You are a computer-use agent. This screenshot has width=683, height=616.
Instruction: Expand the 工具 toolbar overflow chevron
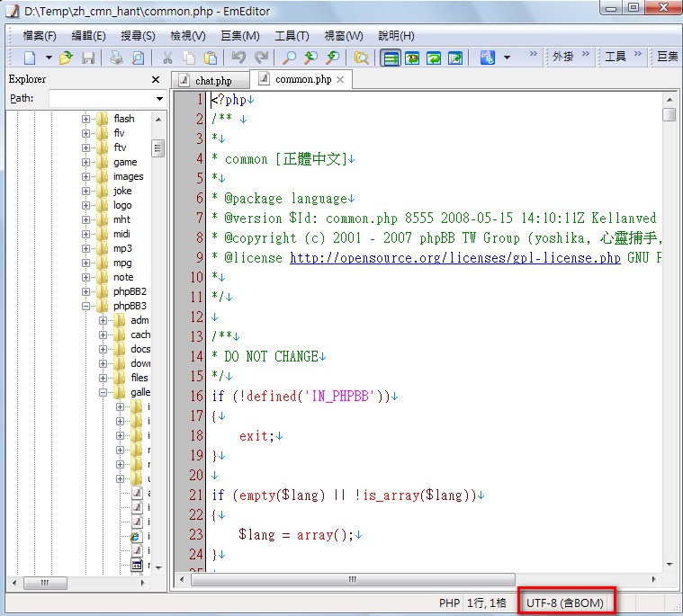(638, 54)
